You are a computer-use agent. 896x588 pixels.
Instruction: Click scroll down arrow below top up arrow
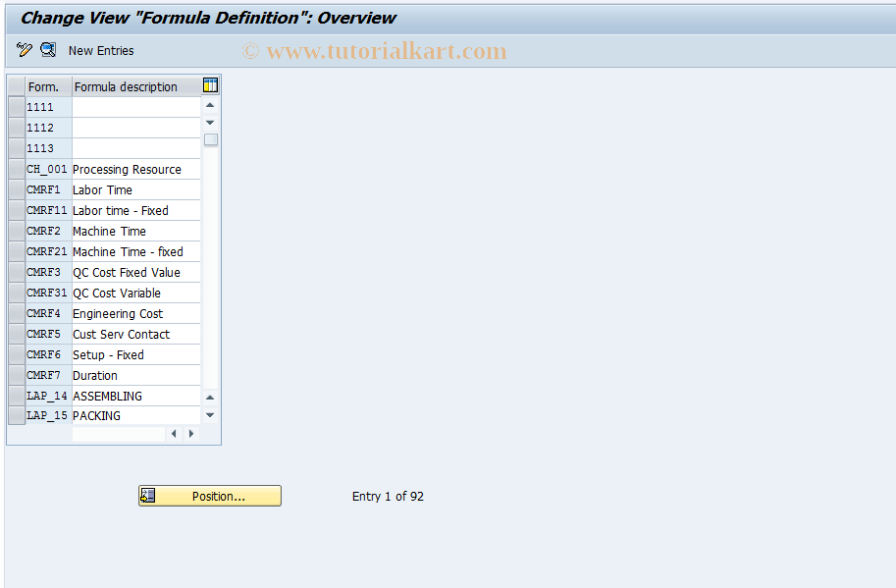pyautogui.click(x=210, y=123)
